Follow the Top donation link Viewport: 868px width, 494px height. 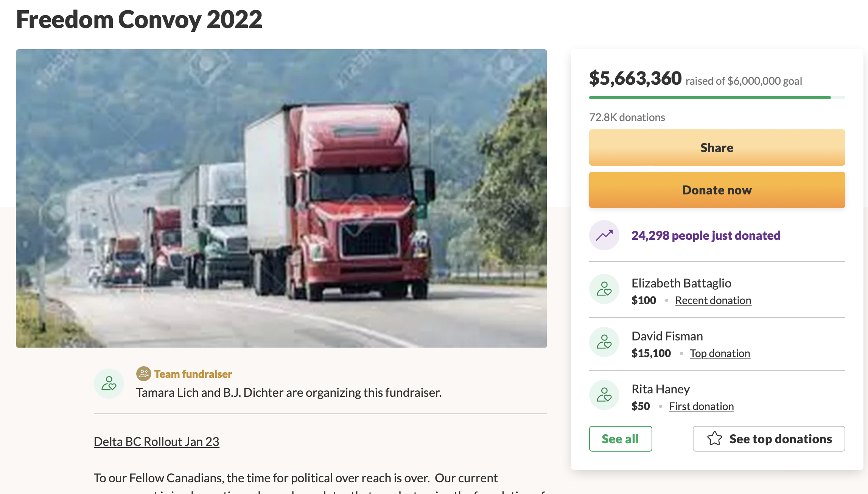720,353
